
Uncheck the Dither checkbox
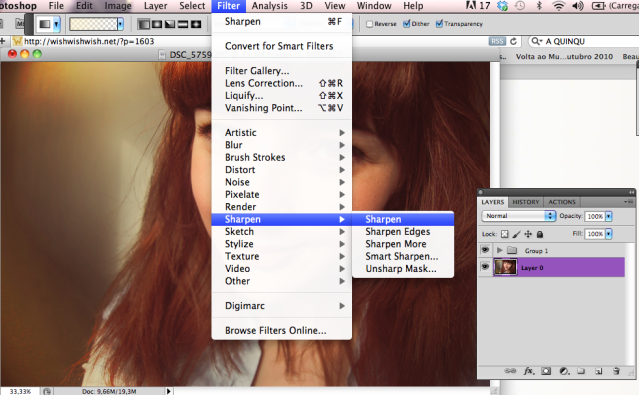(406, 24)
